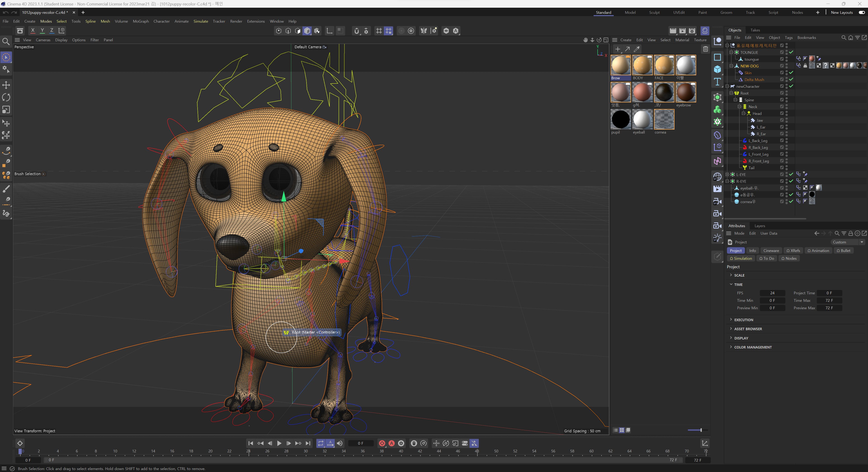Select the eyebrow material swatch
This screenshot has height=472, width=868.
click(x=686, y=92)
